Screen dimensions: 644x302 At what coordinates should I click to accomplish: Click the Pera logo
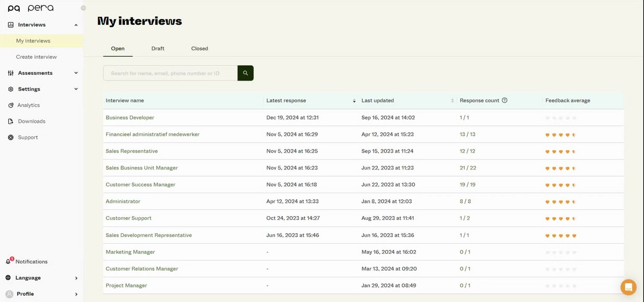click(31, 8)
